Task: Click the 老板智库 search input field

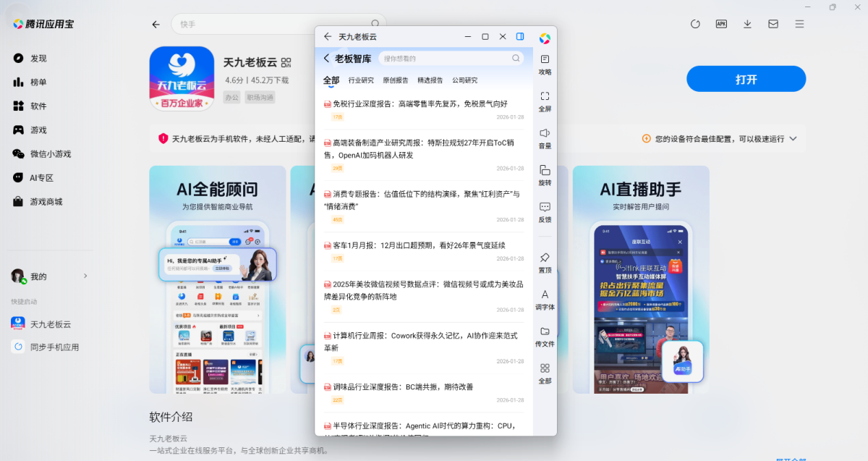Action: [x=445, y=59]
